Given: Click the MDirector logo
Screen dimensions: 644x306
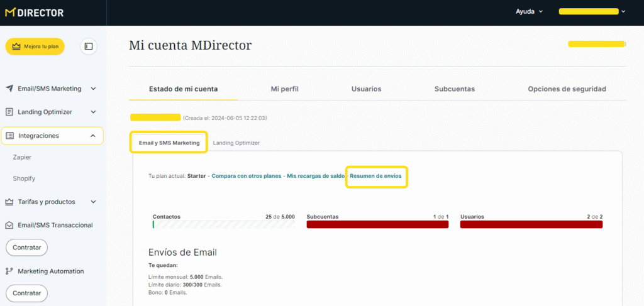Looking at the screenshot, I should pos(34,12).
